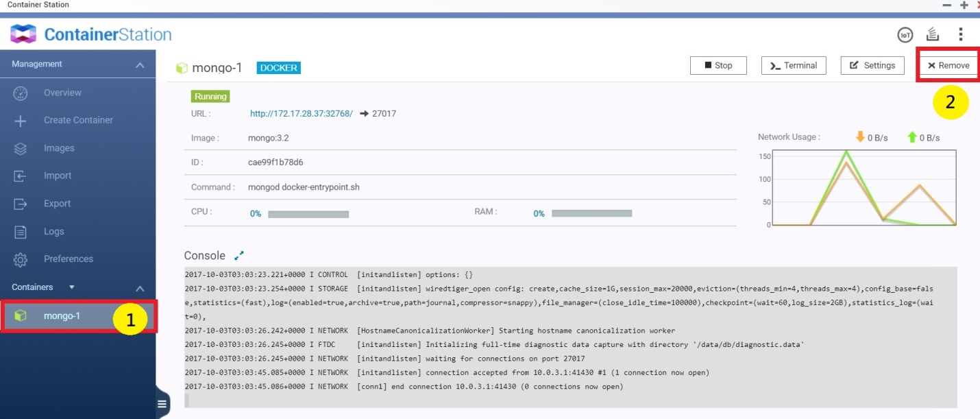Select Export in sidebar
Screen dimensions: 980x419
coord(58,204)
